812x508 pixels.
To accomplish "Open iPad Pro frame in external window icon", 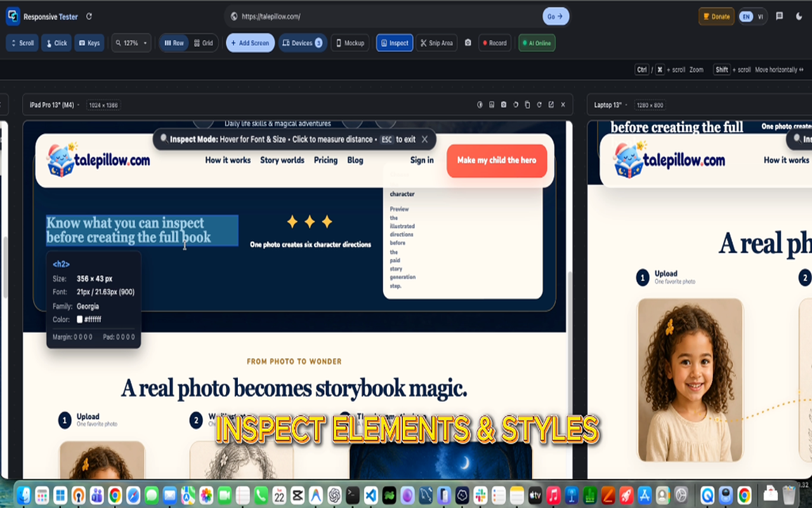I will point(551,105).
